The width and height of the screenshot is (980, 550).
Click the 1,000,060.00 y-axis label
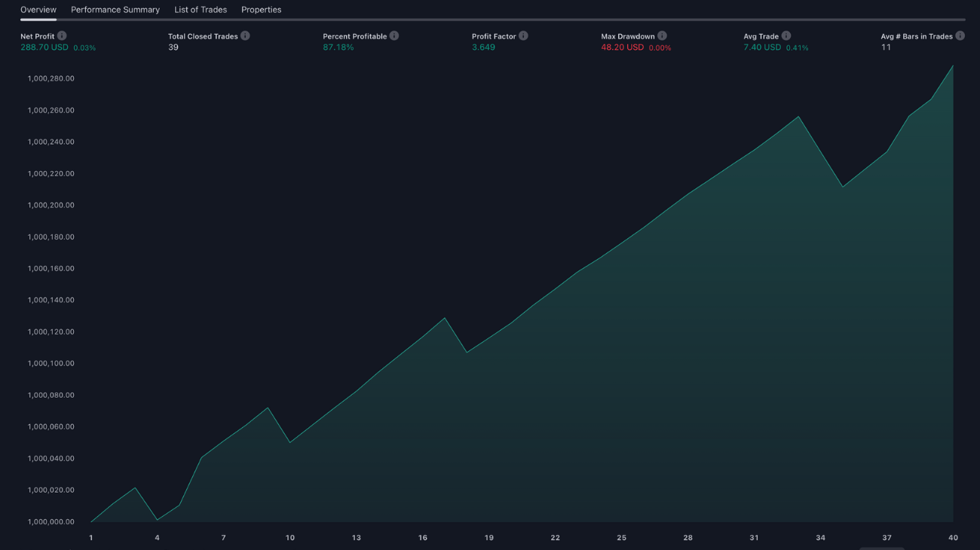pyautogui.click(x=51, y=426)
